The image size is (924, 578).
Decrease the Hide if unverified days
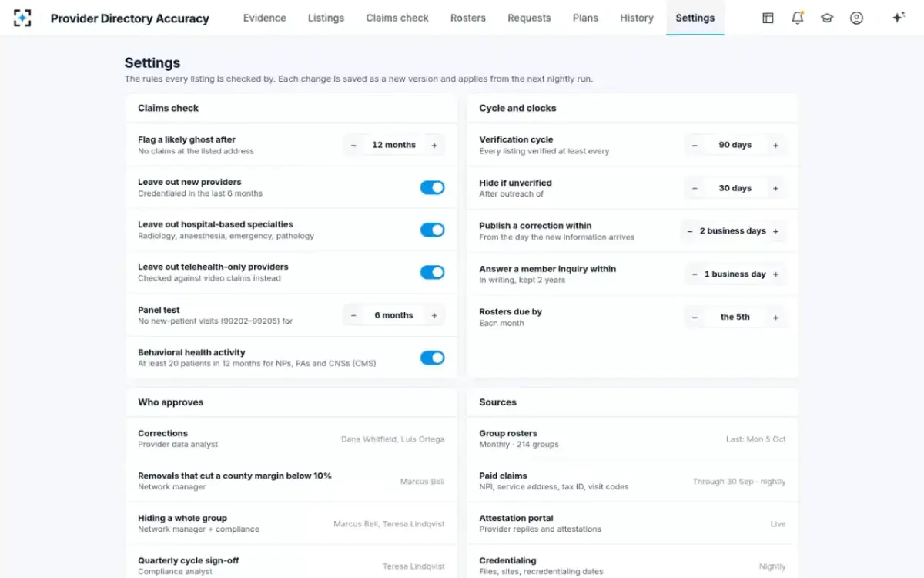pos(695,188)
